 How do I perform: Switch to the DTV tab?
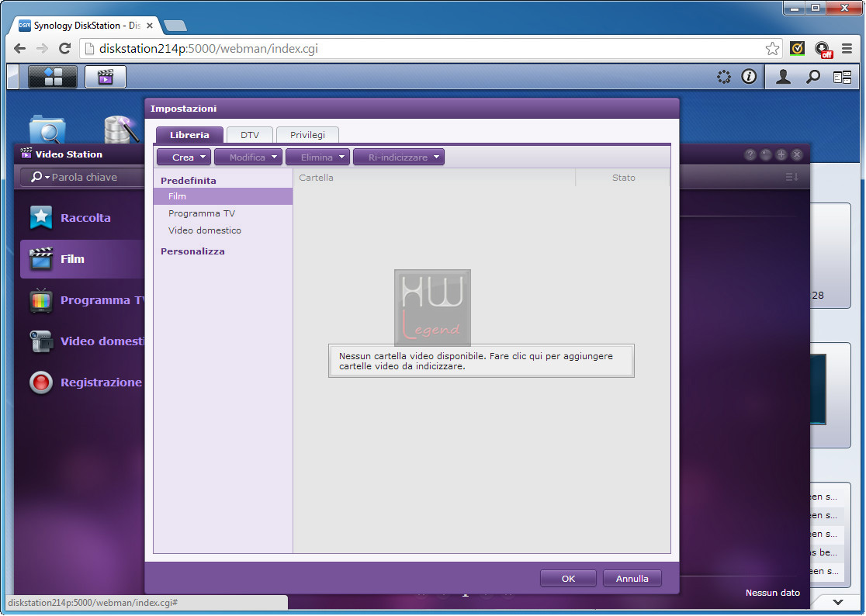pos(250,135)
